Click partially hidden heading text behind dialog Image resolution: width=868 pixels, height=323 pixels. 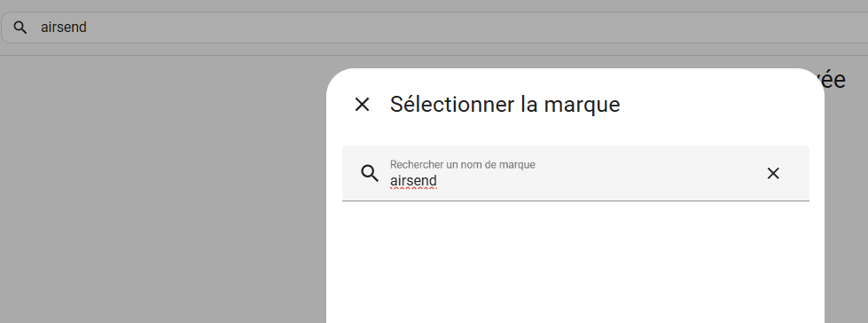click(x=833, y=81)
